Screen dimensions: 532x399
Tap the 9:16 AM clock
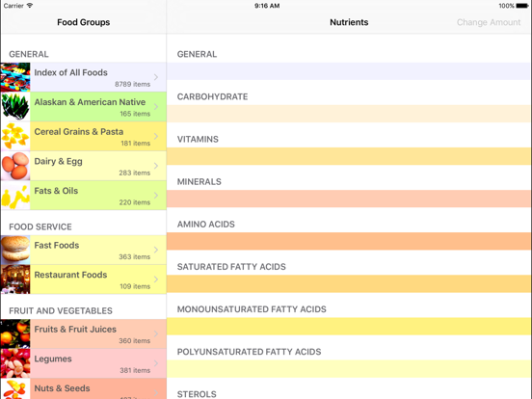point(267,6)
